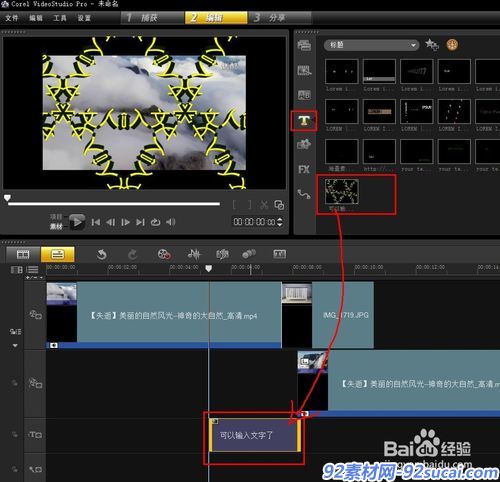This screenshot has height=482, width=500.
Task: Toggle ripple editing on title track
Action: coord(15,434)
